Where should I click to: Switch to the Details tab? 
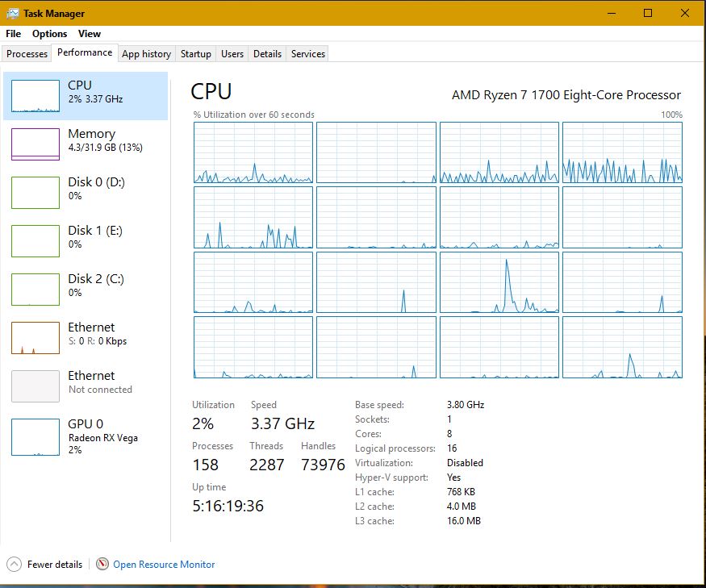(x=267, y=53)
